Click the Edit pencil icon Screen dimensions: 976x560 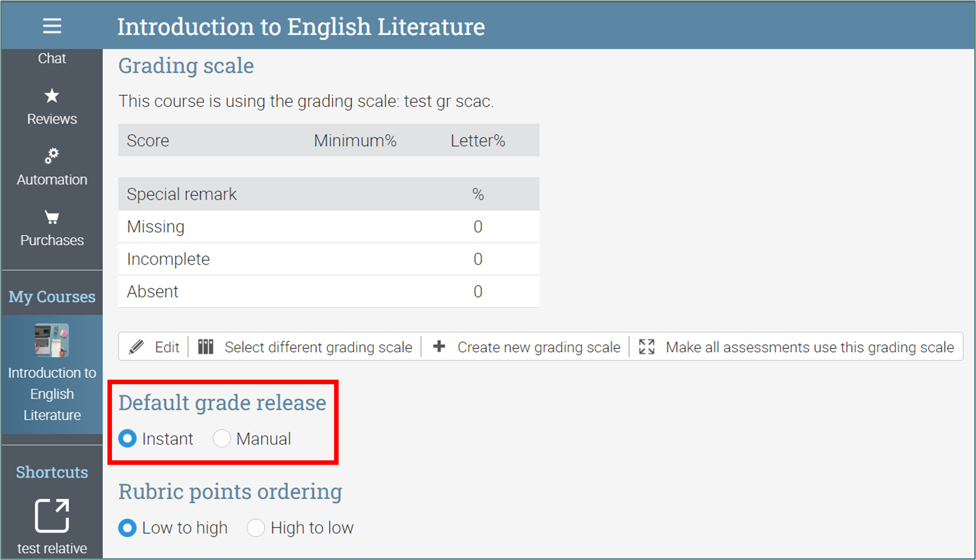[x=136, y=347]
